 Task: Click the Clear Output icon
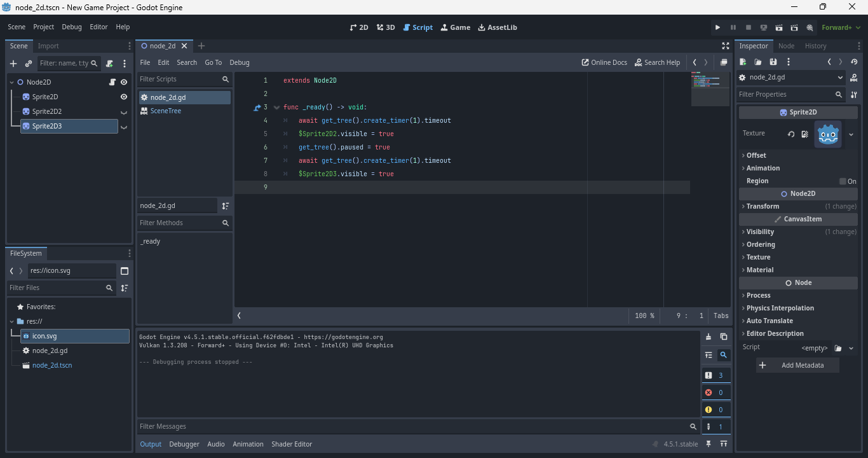709,337
